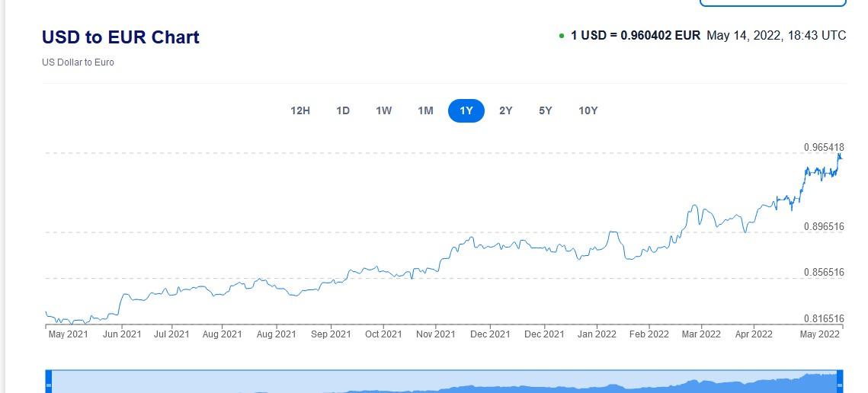Click the Mar 2022 axis label
This screenshot has height=393, width=868.
701,334
